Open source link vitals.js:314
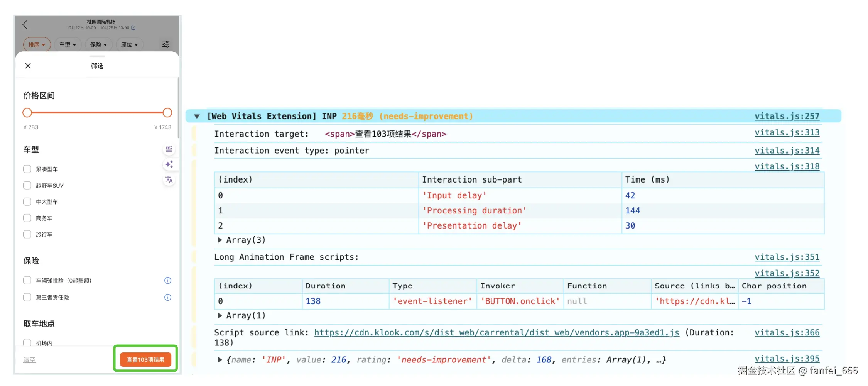The height and width of the screenshot is (386, 868). pos(787,151)
